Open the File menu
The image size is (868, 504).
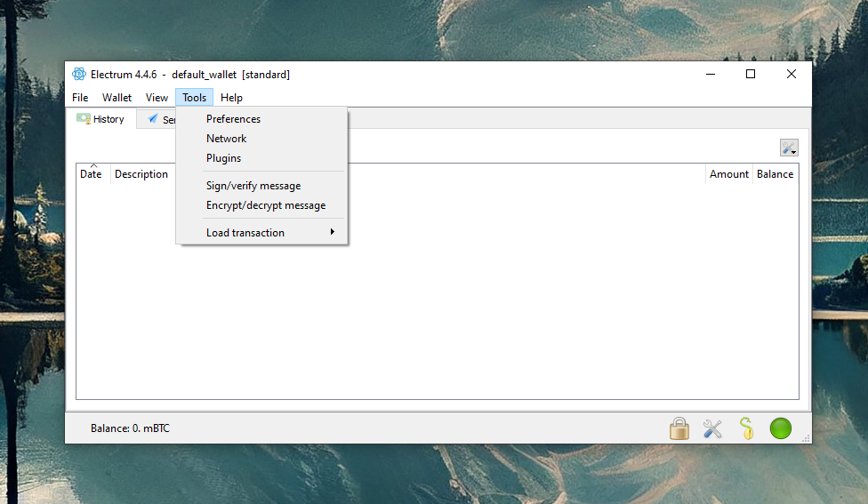coord(80,98)
